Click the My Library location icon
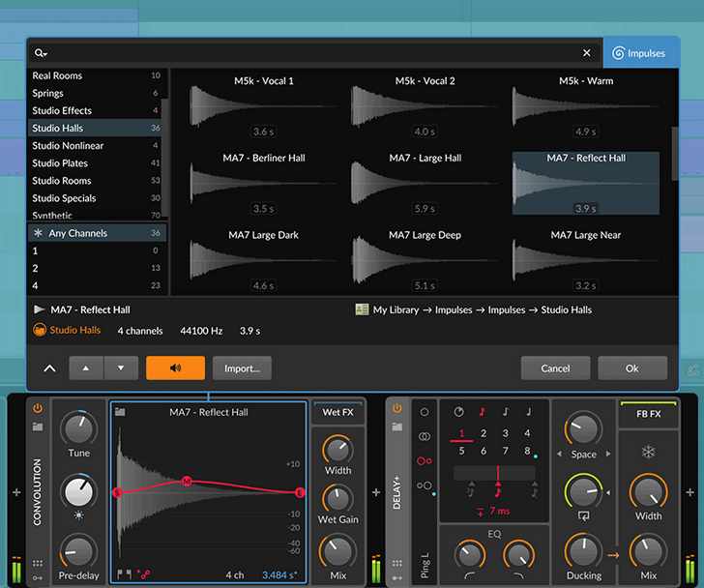The height and width of the screenshot is (588, 704). click(362, 309)
